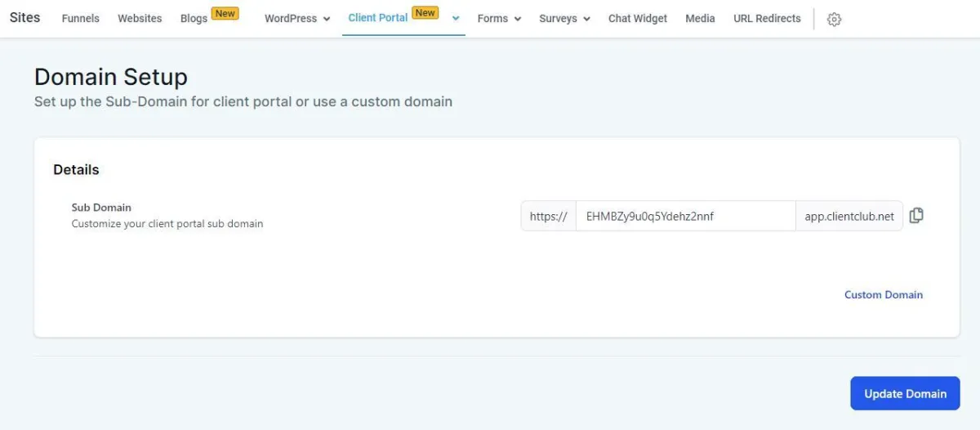Go to the Funnels tab

pos(80,18)
